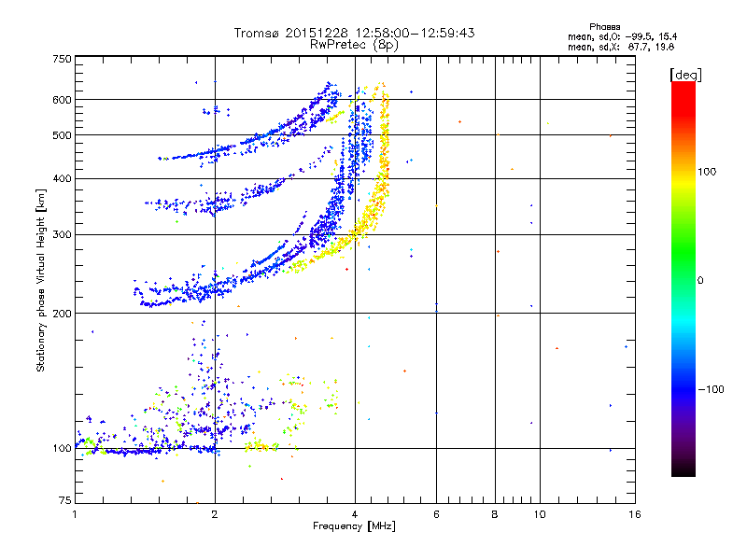Image resolution: width=747 pixels, height=560 pixels.
Task: Click the x-axis tick label '10'
Action: tap(540, 514)
